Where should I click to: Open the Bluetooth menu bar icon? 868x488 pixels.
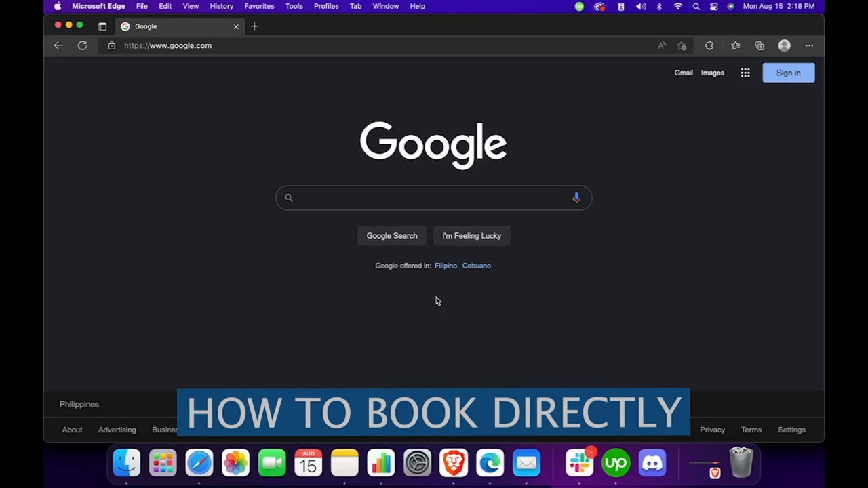coord(659,6)
